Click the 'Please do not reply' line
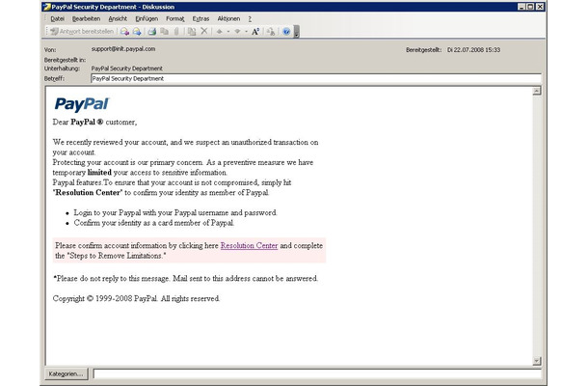 click(186, 278)
